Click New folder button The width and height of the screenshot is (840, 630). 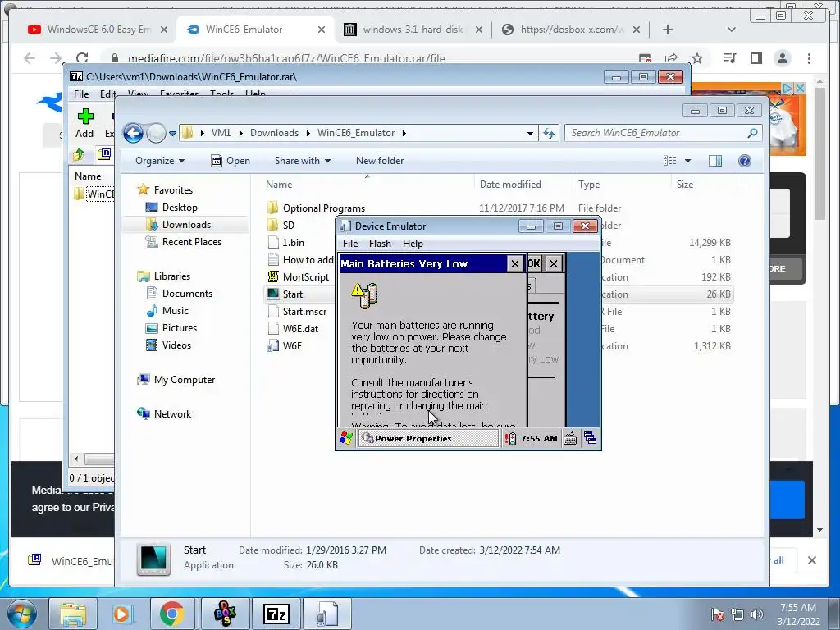click(x=380, y=161)
